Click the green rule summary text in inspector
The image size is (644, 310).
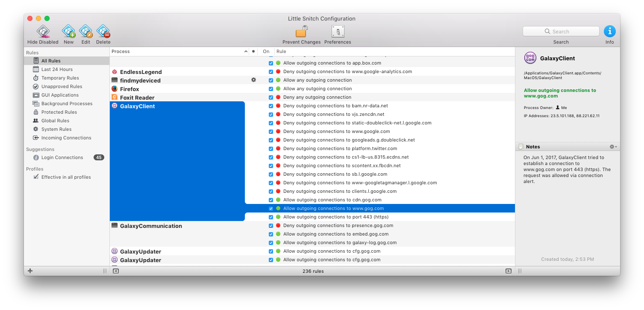560,93
